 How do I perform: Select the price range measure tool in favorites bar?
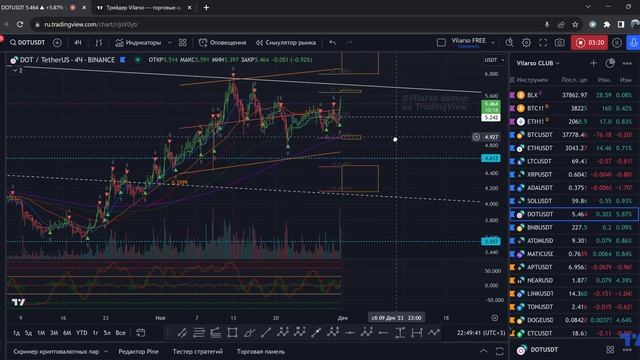pyautogui.click(x=400, y=333)
